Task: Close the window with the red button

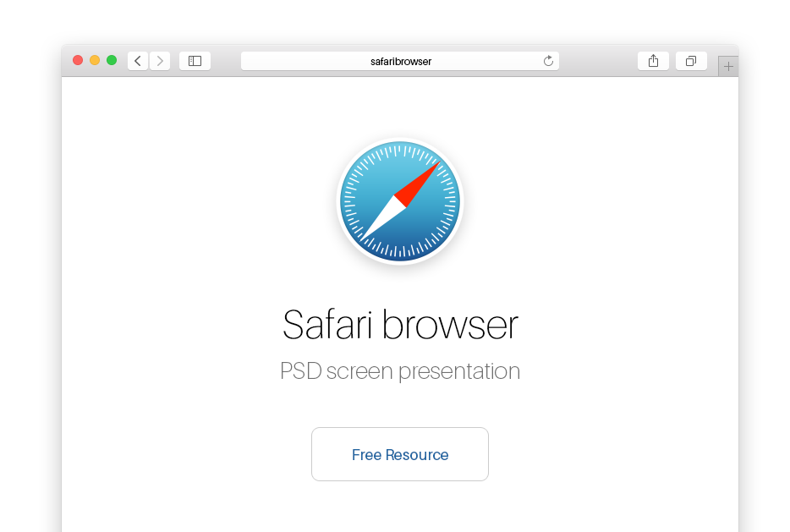Action: pyautogui.click(x=78, y=60)
